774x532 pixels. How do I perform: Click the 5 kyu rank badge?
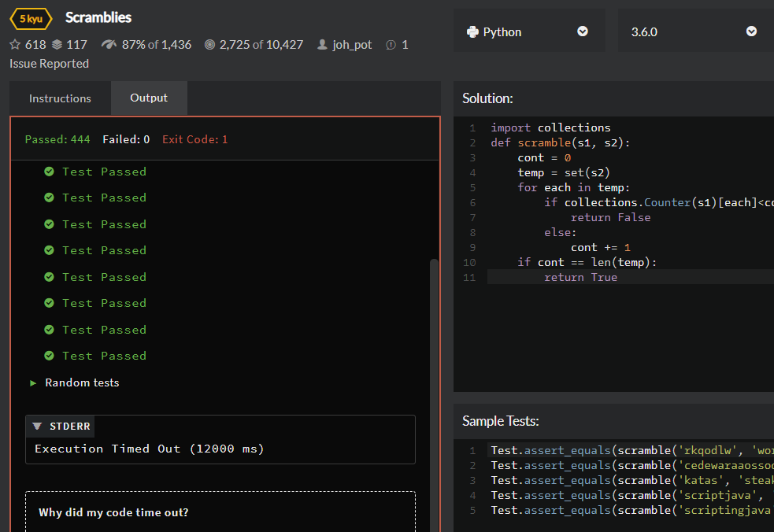31,18
